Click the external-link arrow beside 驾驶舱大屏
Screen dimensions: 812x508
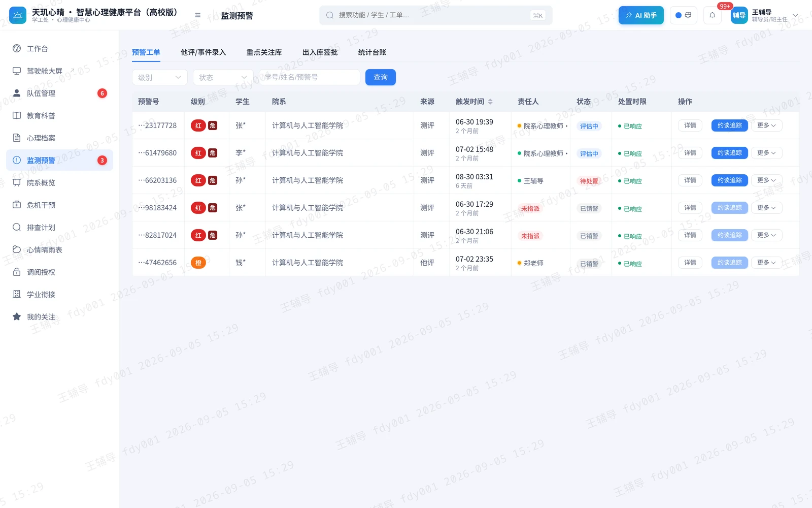point(72,70)
